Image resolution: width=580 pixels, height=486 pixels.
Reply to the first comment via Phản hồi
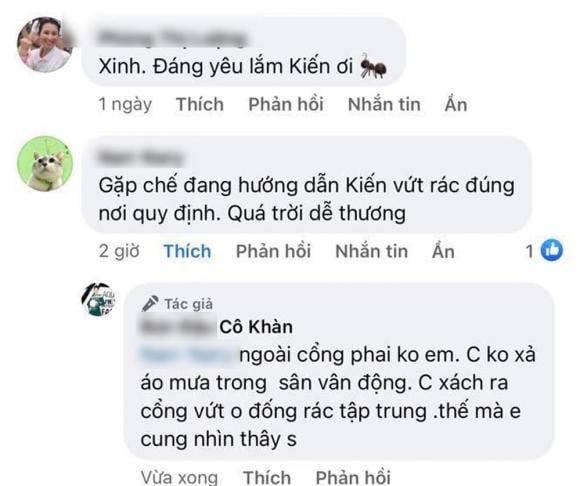(286, 104)
